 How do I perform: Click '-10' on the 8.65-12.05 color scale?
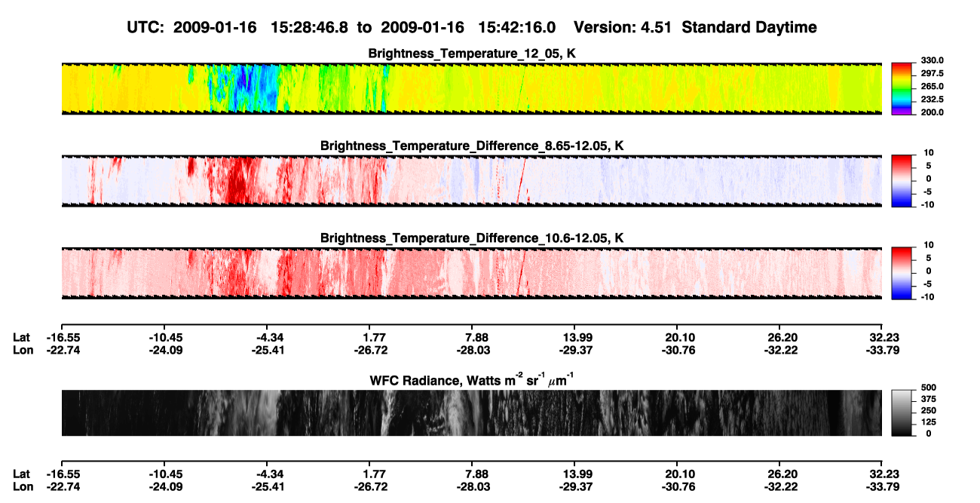point(927,204)
